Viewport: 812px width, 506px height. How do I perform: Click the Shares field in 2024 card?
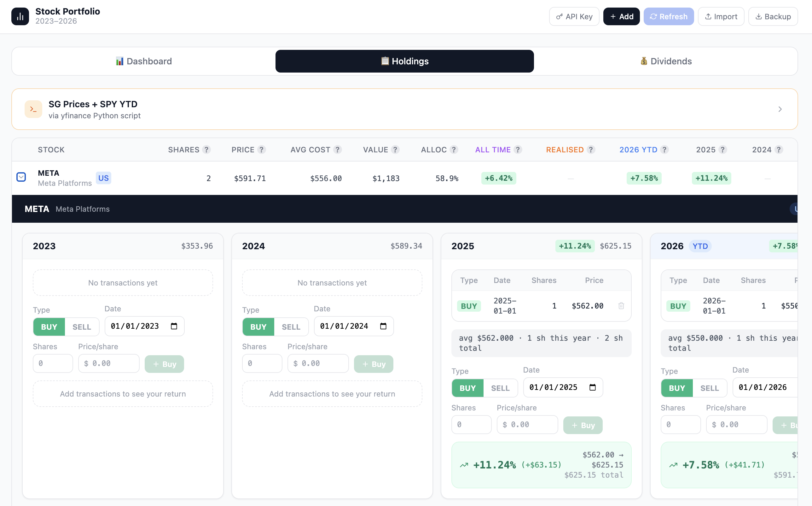tap(262, 363)
